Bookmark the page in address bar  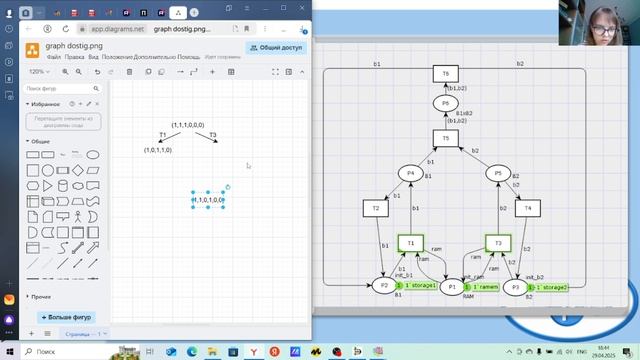pos(247,29)
